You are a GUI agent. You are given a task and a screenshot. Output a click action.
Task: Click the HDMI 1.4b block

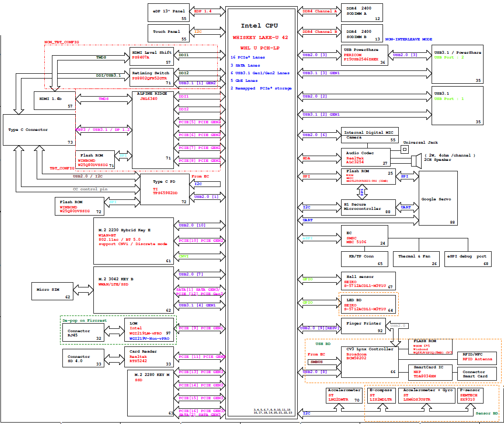pyautogui.click(x=55, y=100)
